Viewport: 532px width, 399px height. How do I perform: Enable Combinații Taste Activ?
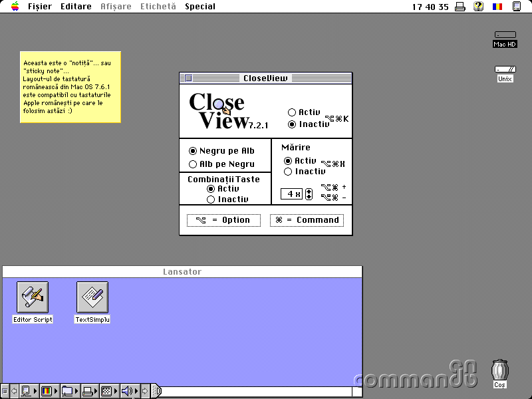point(223,189)
